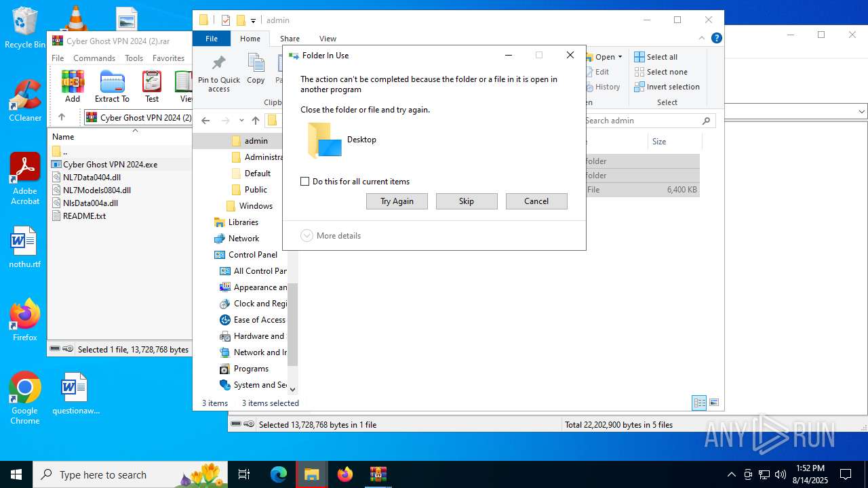Open Quick Access Toolbar customize dropdown
The image size is (868, 488).
pyautogui.click(x=253, y=20)
